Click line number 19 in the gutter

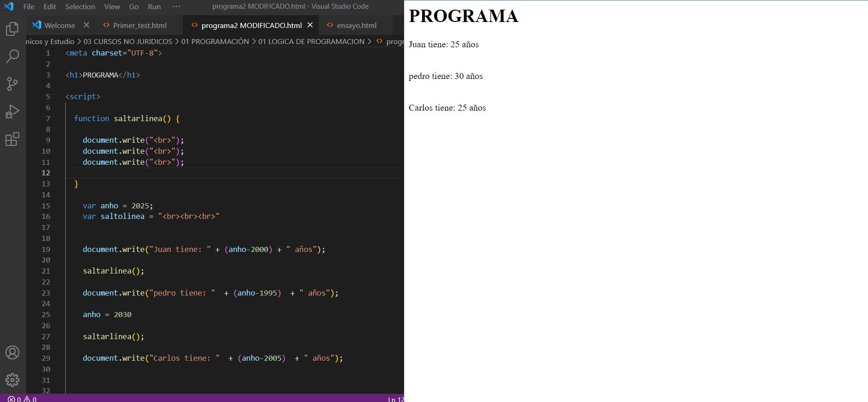click(x=46, y=249)
